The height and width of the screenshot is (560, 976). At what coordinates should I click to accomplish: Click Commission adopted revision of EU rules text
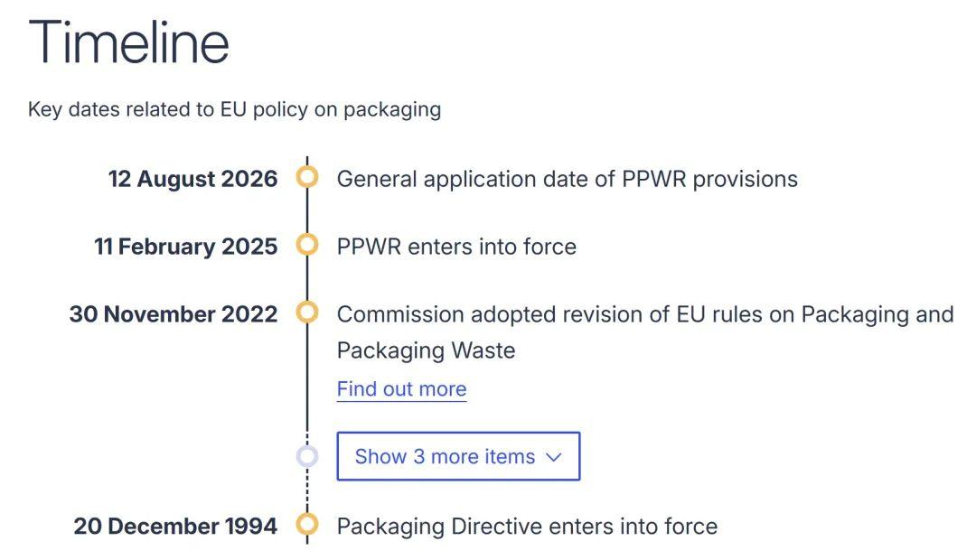644,314
